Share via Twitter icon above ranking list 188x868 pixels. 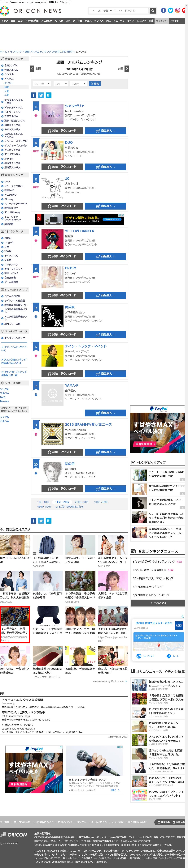(x=41, y=95)
